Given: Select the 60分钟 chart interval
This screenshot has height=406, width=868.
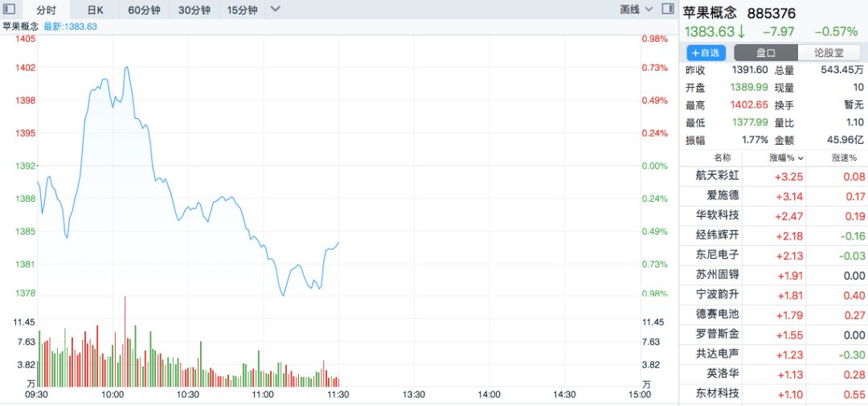Looking at the screenshot, I should [x=144, y=10].
